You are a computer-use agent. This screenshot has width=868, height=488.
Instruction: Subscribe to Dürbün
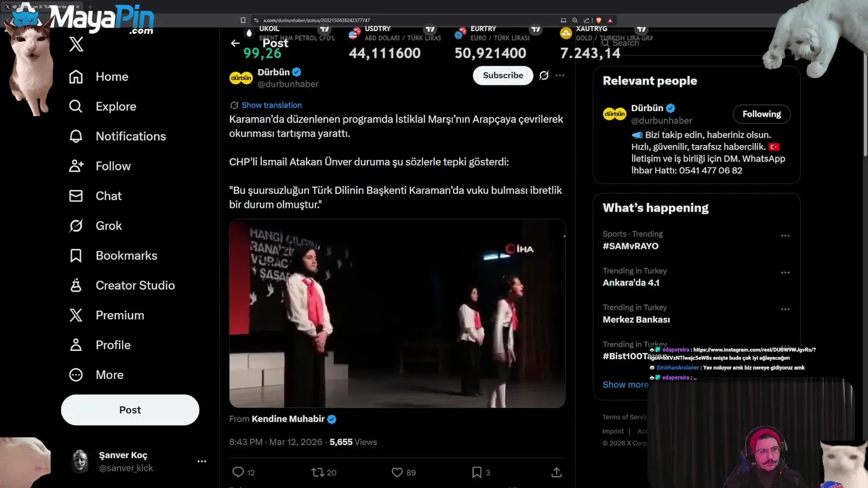[x=503, y=75]
